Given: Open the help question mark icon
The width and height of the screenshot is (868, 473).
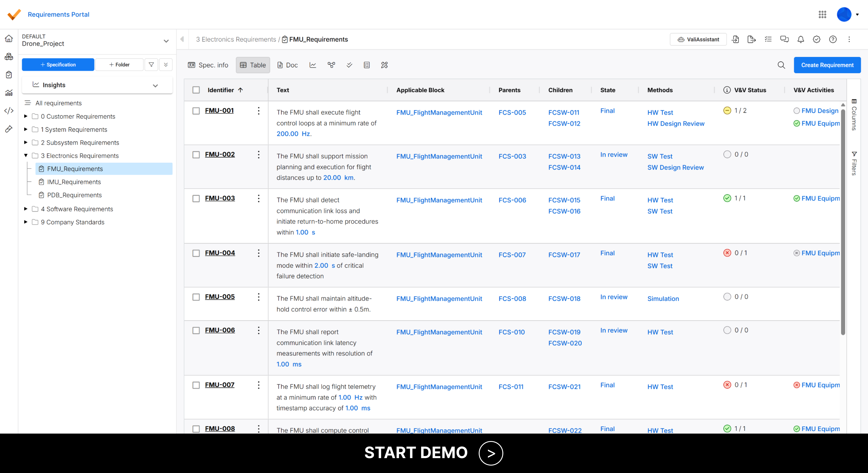Looking at the screenshot, I should pos(833,39).
